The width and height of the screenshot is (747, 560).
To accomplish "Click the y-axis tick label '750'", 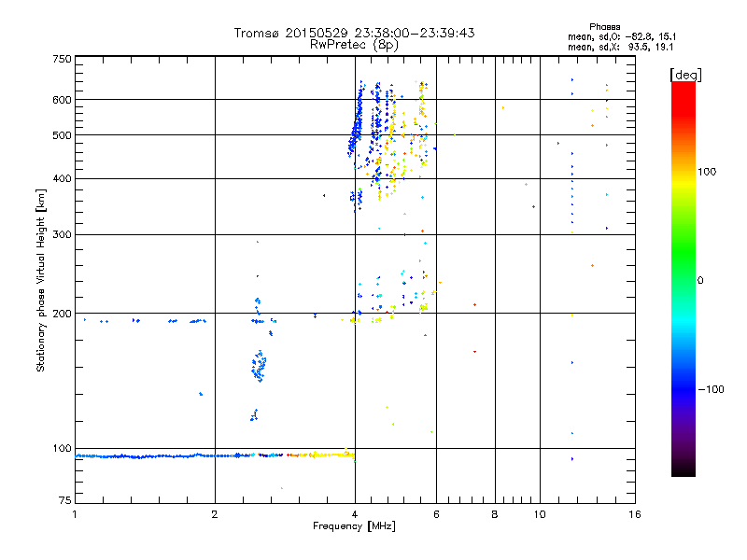I will click(62, 60).
